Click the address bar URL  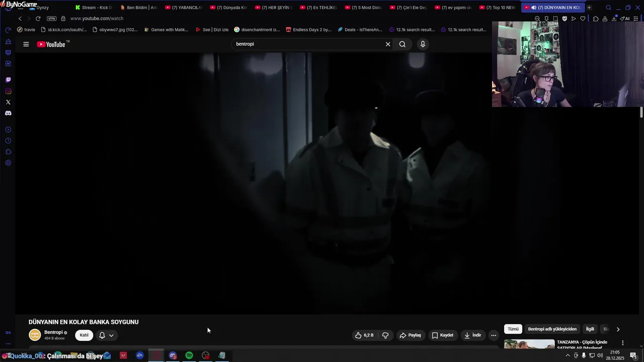point(97,19)
